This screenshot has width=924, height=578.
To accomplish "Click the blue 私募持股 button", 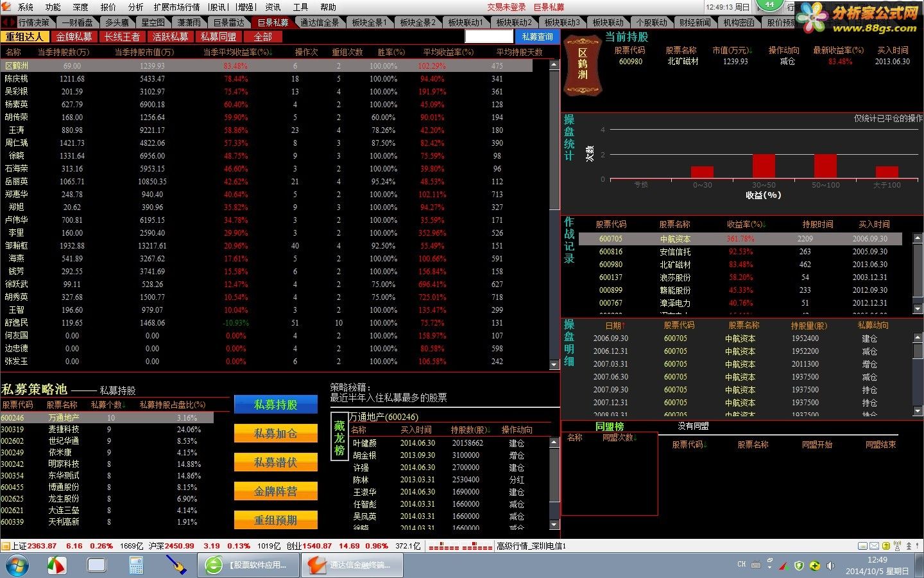I will point(276,405).
